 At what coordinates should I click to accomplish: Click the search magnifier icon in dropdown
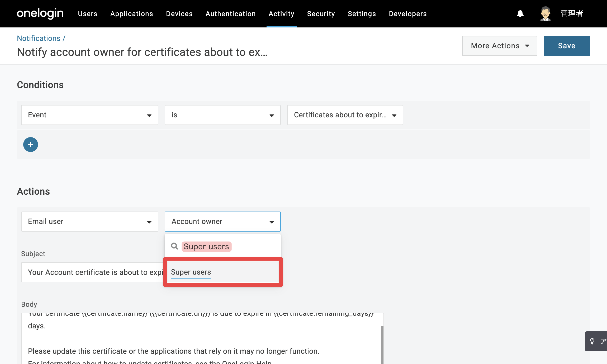click(174, 246)
